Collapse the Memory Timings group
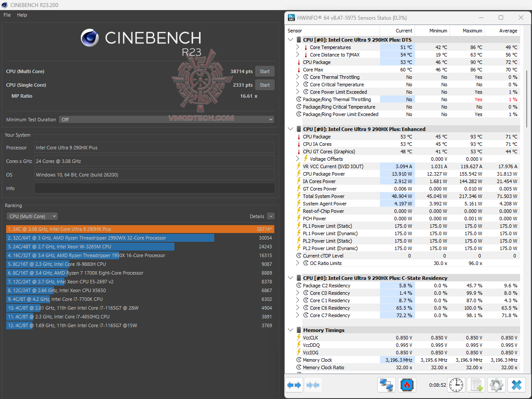Viewport: 532px width, 399px height. [x=291, y=330]
